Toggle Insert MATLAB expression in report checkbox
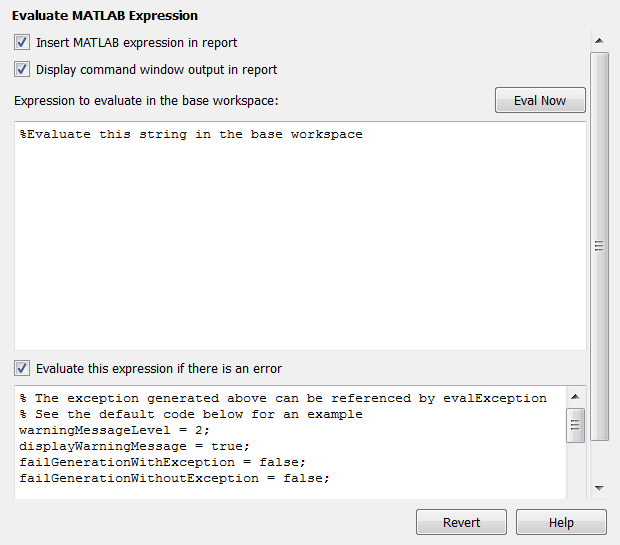The image size is (620, 545). click(22, 43)
